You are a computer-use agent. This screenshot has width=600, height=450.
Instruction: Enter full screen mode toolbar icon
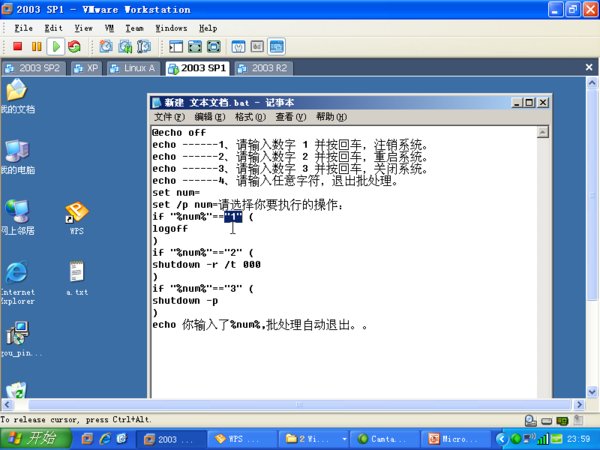click(x=214, y=47)
